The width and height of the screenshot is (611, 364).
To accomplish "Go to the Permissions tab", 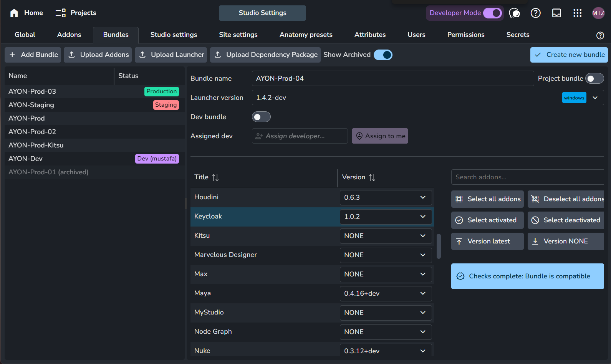I will (x=465, y=35).
